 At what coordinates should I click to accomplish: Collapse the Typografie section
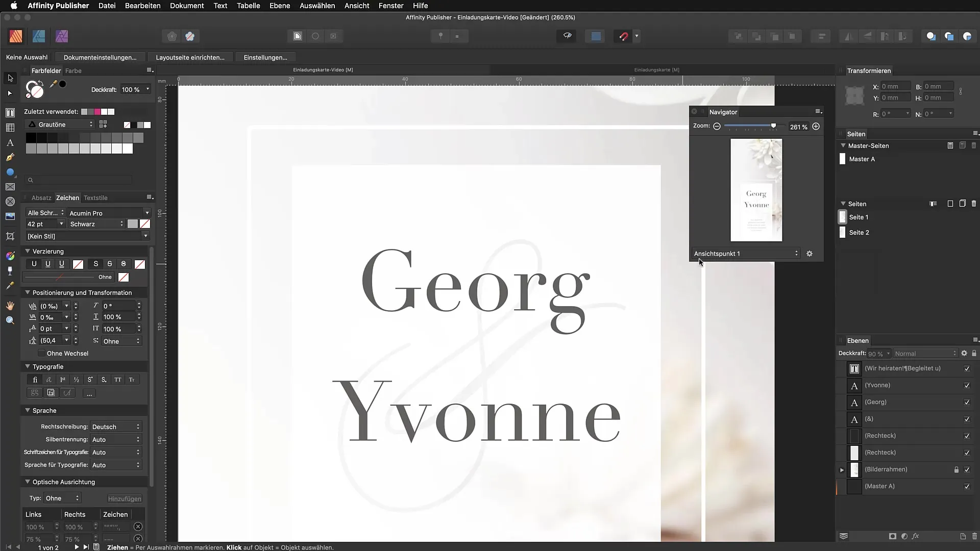[28, 366]
